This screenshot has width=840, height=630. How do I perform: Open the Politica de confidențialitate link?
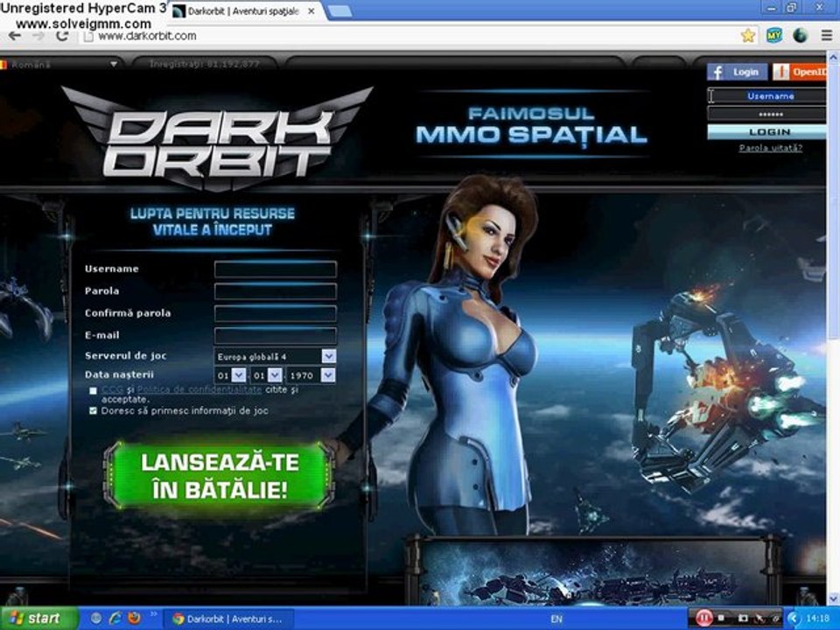199,390
